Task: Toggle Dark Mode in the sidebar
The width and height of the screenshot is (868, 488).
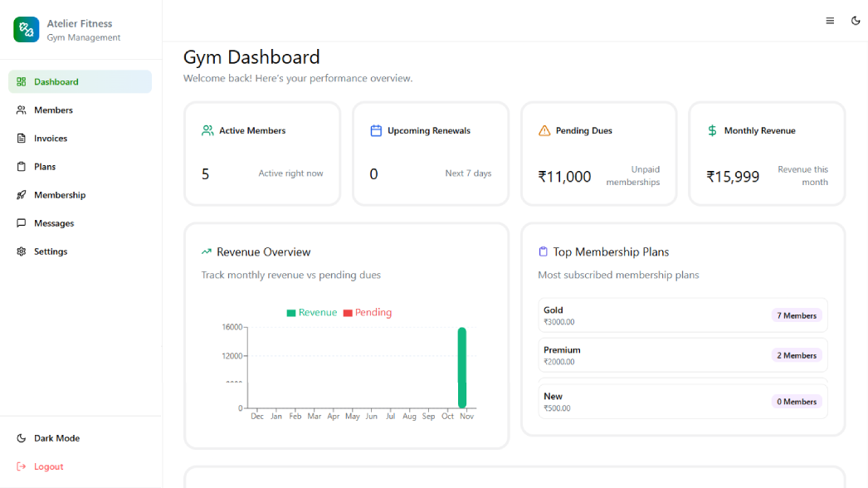Action: pos(56,438)
